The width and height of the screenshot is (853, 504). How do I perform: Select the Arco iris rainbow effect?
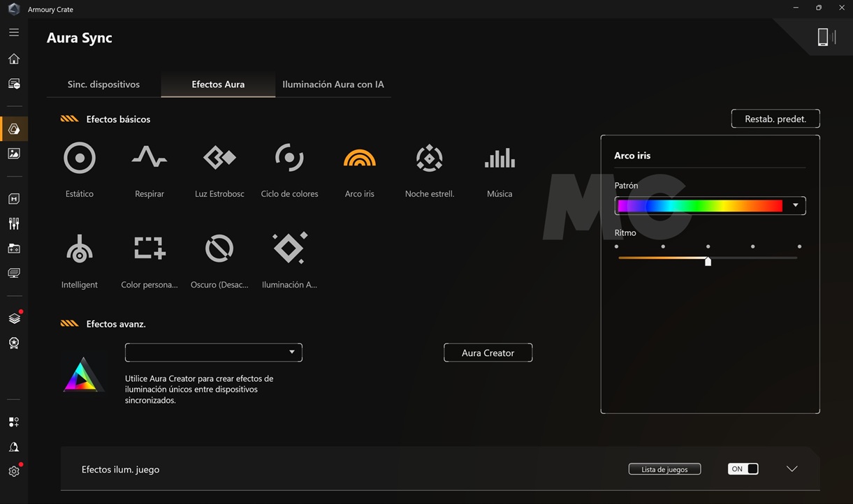[359, 158]
